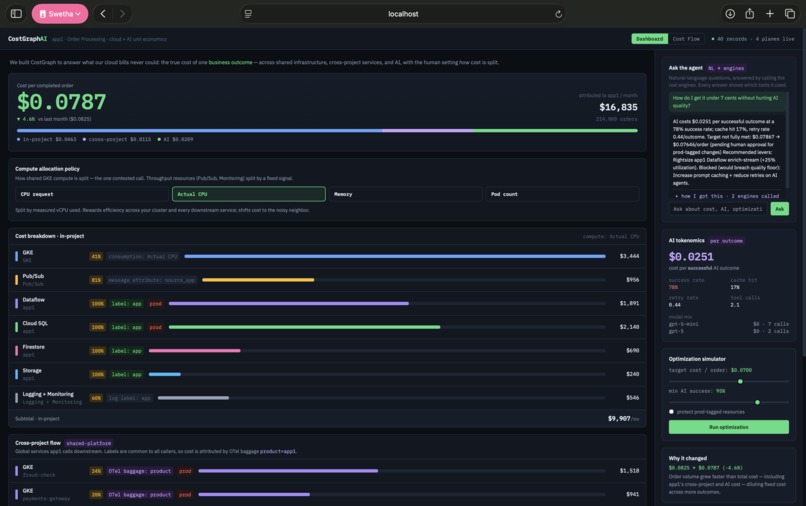Click the cost split progress bar

coord(327,131)
